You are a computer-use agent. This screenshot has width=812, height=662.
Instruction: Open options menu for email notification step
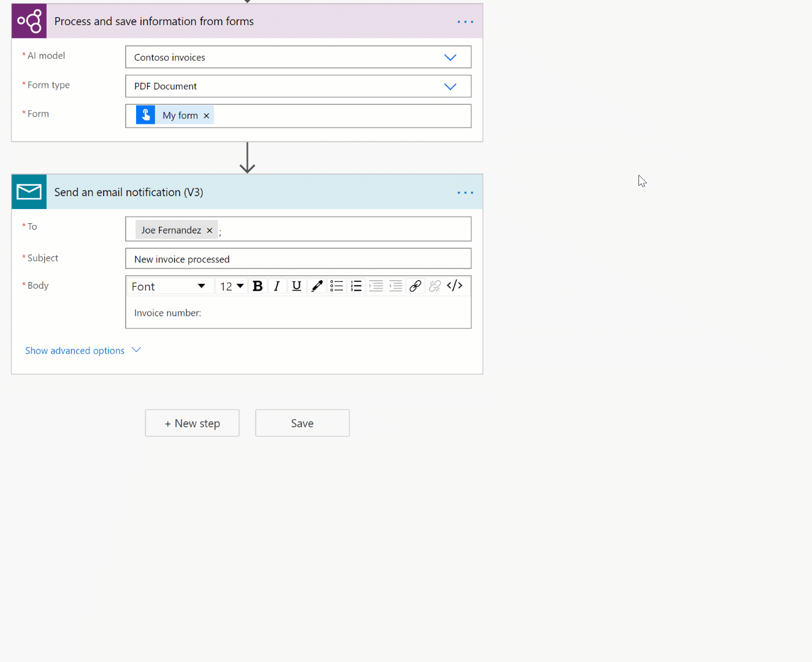tap(465, 192)
